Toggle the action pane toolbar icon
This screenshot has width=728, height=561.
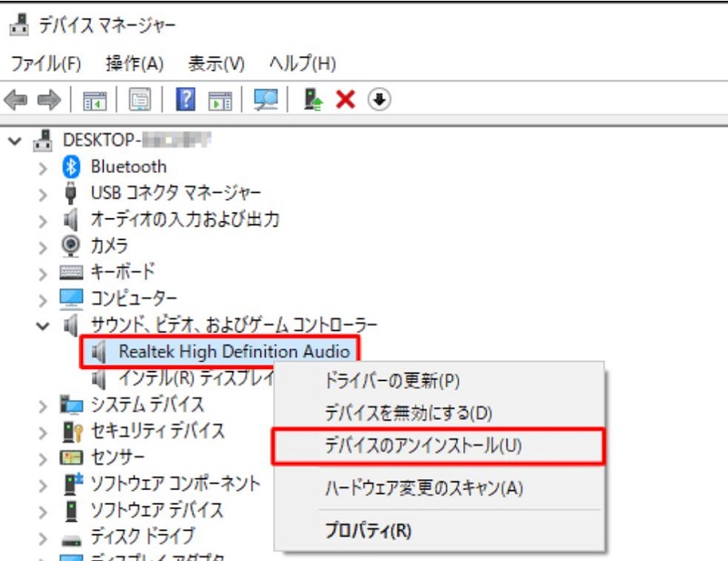pyautogui.click(x=219, y=100)
